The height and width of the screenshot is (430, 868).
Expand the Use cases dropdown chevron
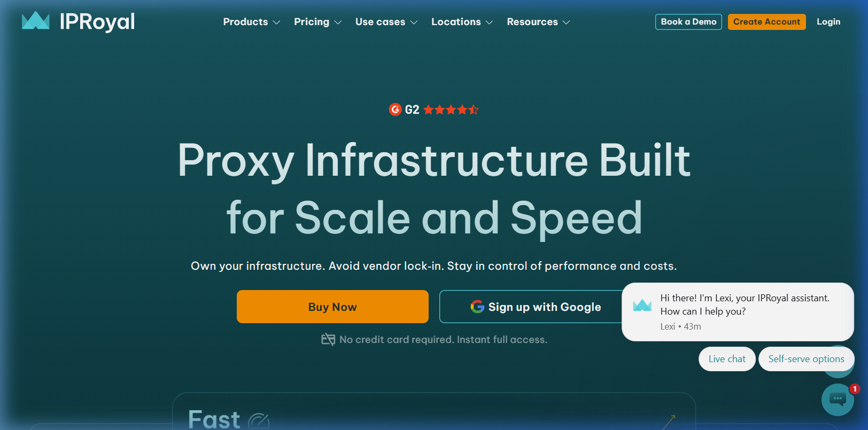click(x=414, y=22)
